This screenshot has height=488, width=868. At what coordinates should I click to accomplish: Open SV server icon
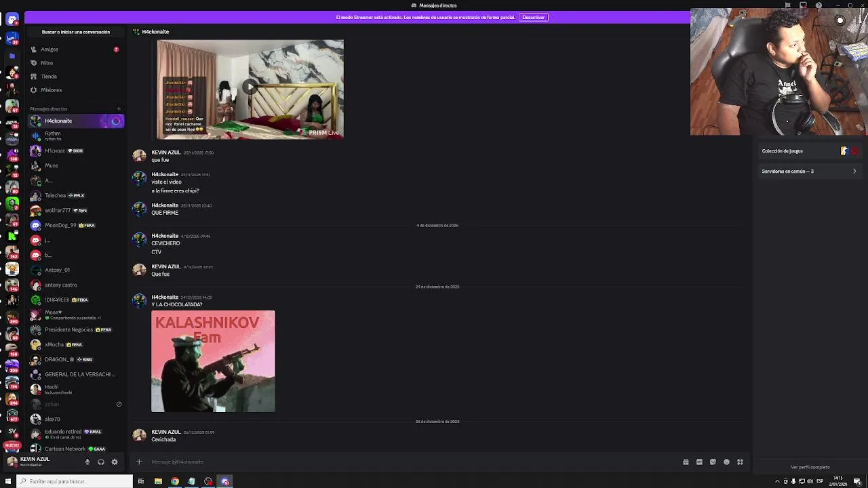click(x=12, y=431)
